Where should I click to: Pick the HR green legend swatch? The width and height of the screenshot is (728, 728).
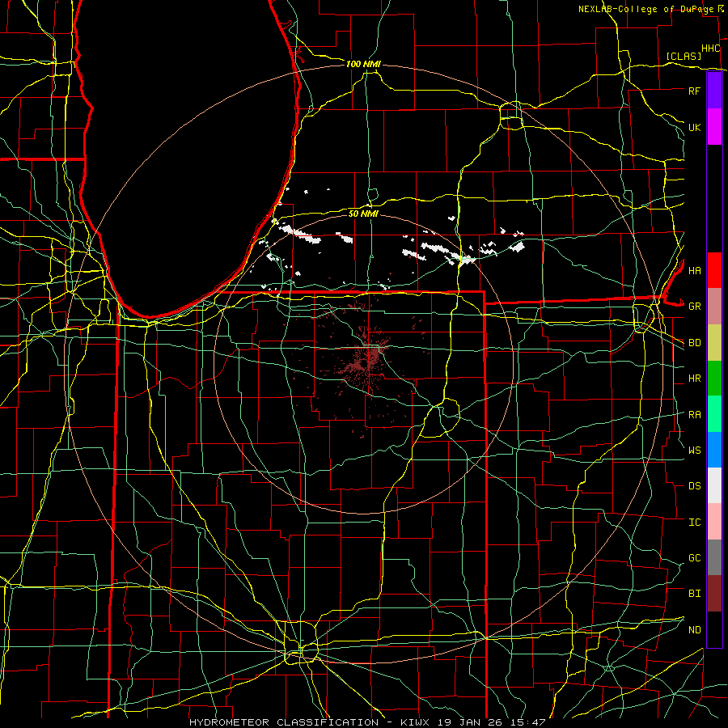[714, 379]
